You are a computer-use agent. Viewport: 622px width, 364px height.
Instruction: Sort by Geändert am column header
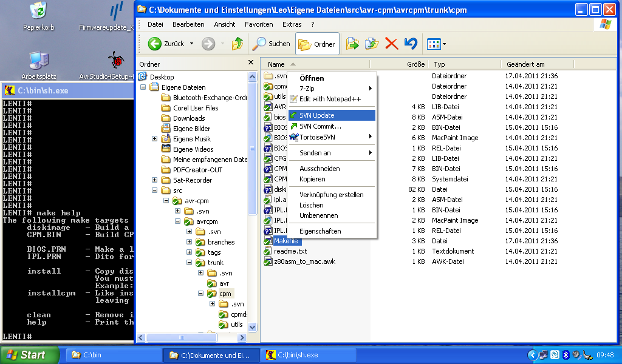[x=538, y=64]
